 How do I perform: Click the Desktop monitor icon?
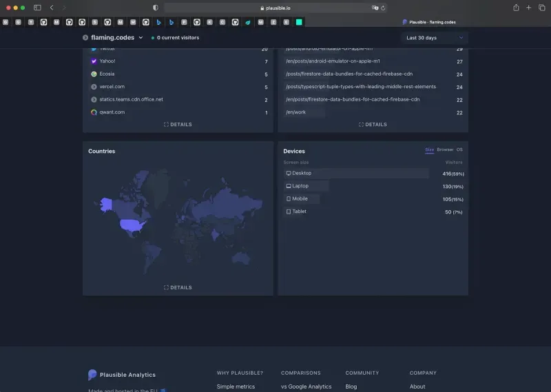(289, 174)
